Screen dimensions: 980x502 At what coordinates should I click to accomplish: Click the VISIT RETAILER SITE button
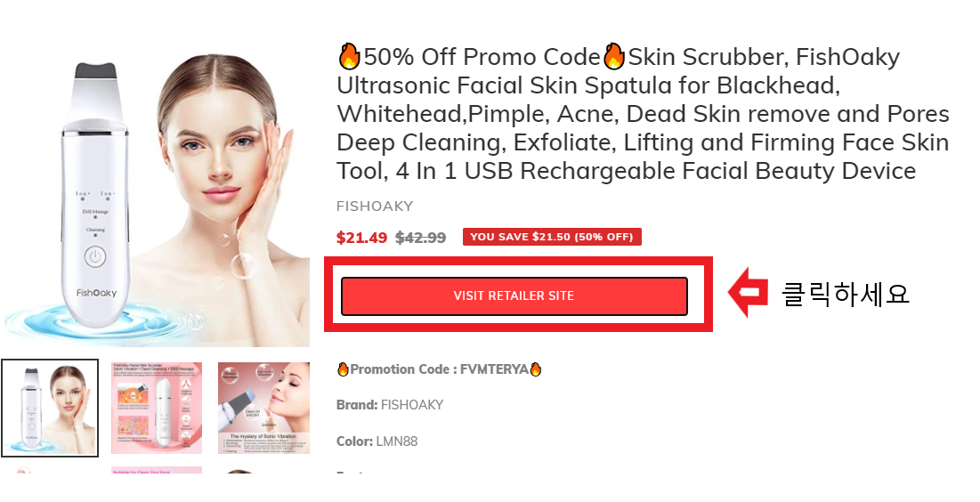click(x=514, y=296)
